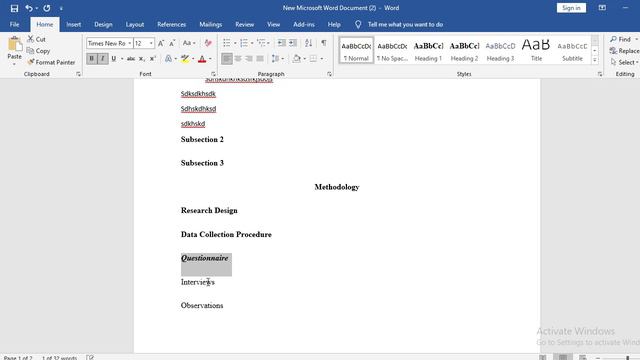Apply the Subtitle style

[572, 51]
